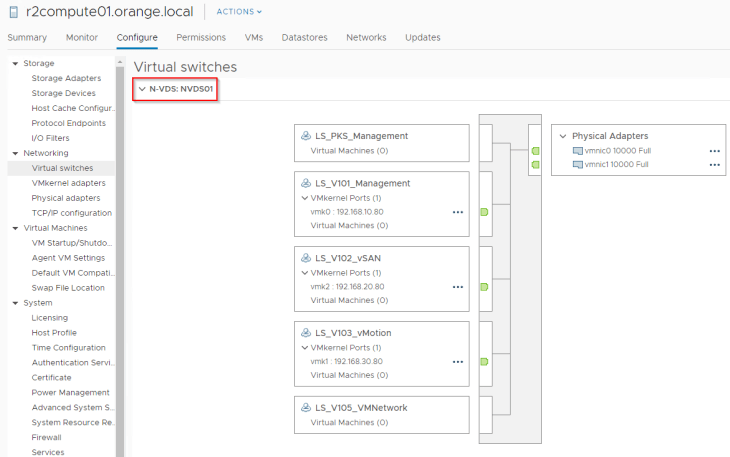Image resolution: width=730 pixels, height=457 pixels.
Task: Open the ACTIONS dropdown menu
Action: coord(239,12)
